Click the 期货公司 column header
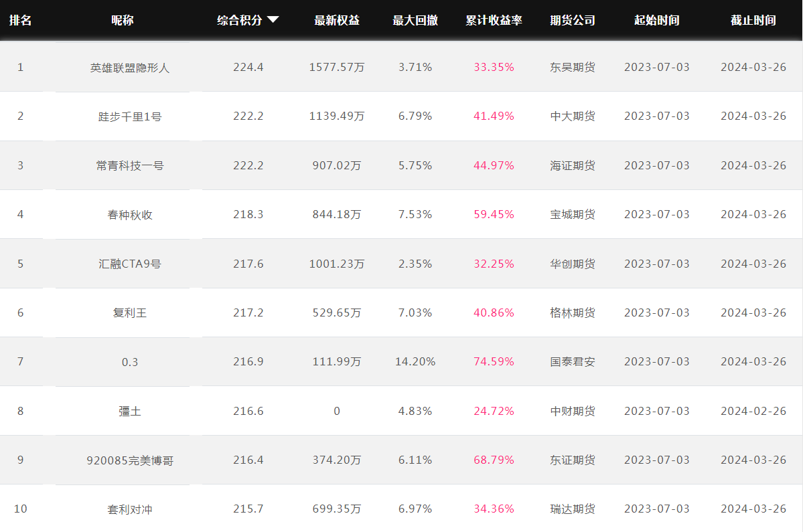This screenshot has width=803, height=532. (573, 21)
